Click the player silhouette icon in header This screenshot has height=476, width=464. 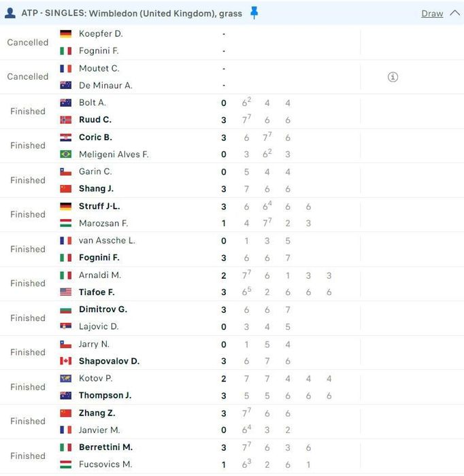coord(10,13)
